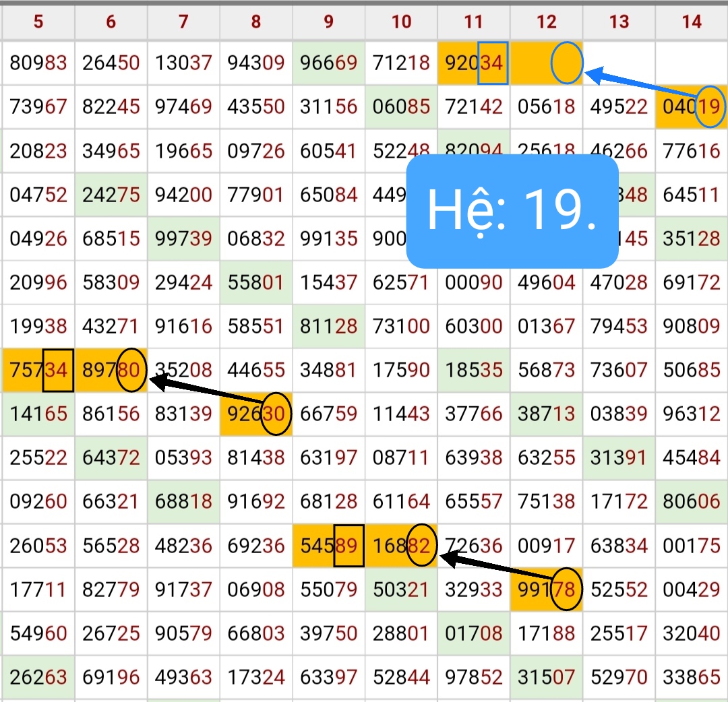Click the cell containing 80983
Viewport: 728px width, 702px height.
pos(38,63)
